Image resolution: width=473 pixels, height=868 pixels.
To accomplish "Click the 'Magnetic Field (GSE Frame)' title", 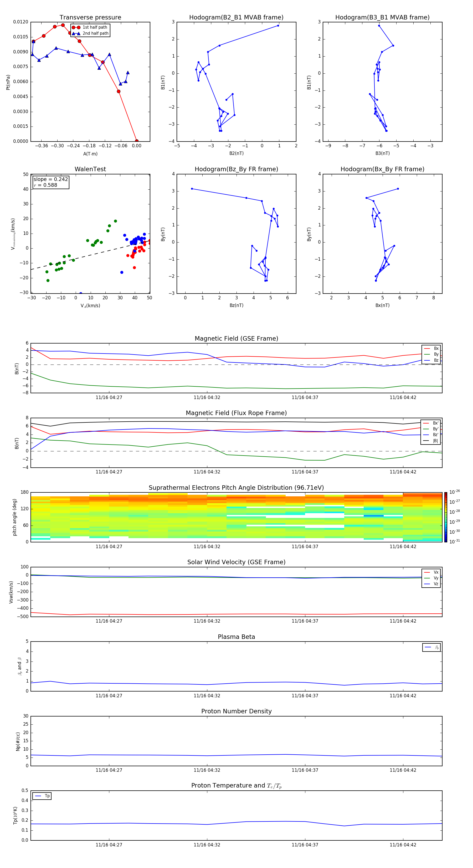I will coord(236,339).
